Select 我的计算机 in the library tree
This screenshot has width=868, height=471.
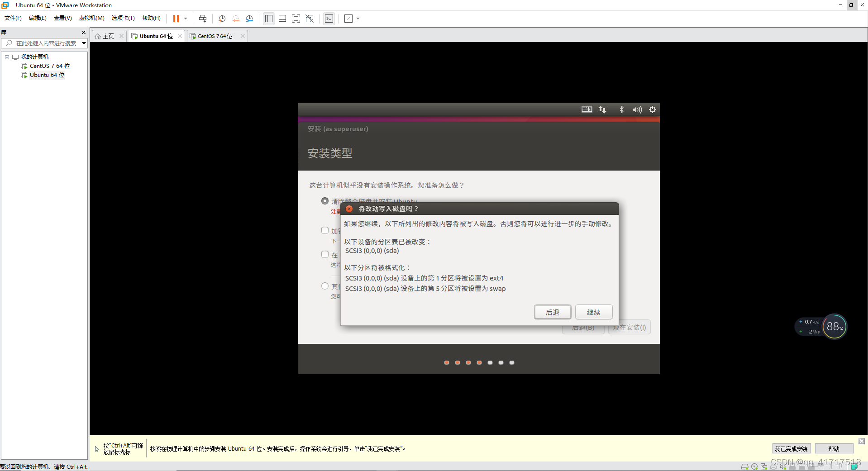pos(34,57)
